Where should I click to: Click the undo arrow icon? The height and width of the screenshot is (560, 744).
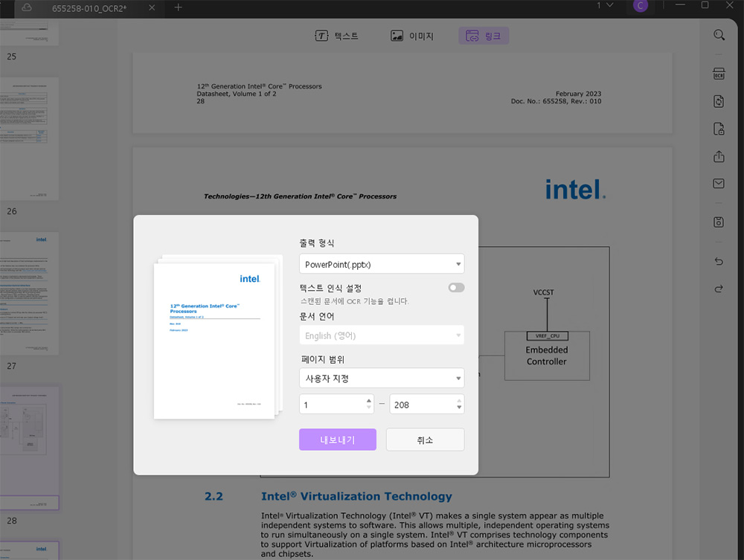point(719,261)
